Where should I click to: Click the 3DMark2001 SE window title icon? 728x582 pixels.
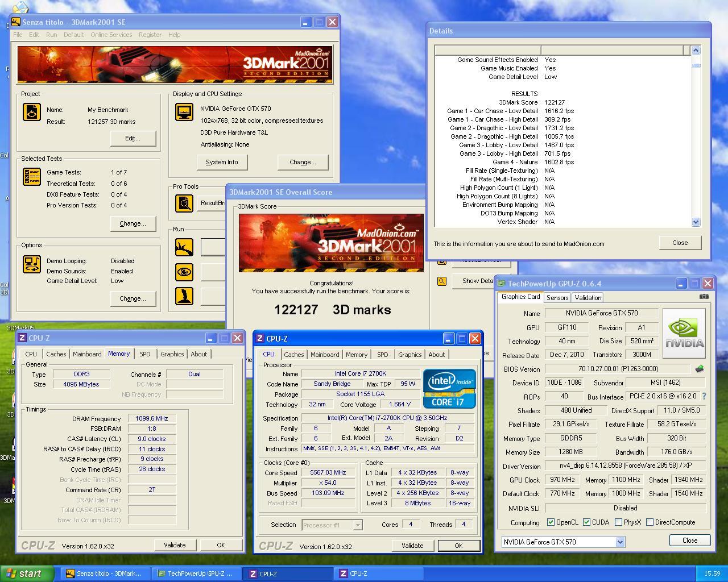point(16,22)
